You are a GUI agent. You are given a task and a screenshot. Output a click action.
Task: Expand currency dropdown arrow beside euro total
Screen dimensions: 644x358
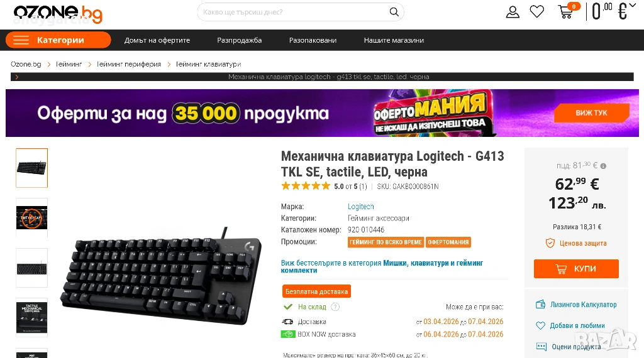coord(633,5)
